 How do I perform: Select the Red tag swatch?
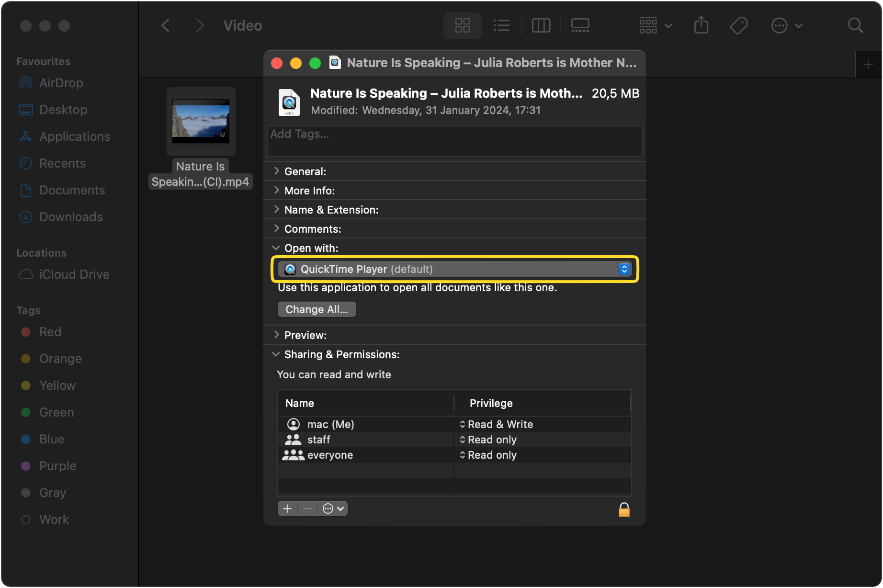(26, 332)
